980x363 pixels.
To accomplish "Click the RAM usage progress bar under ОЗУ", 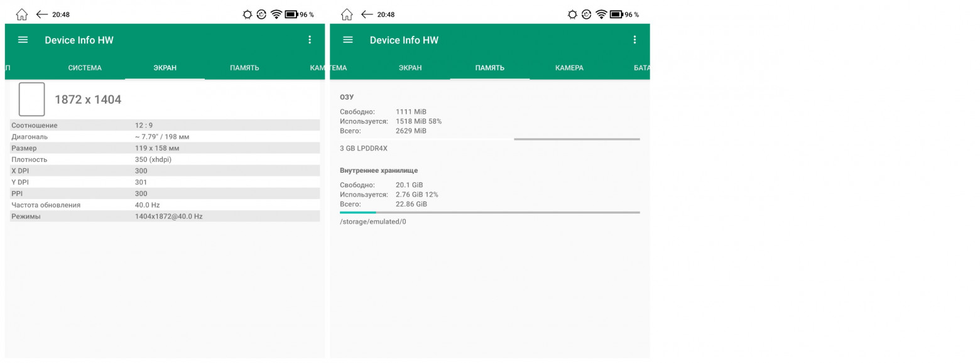I will pos(490,139).
